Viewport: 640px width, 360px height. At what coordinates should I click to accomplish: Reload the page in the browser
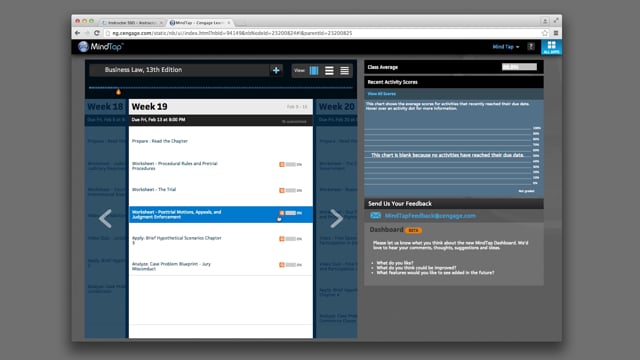click(97, 33)
